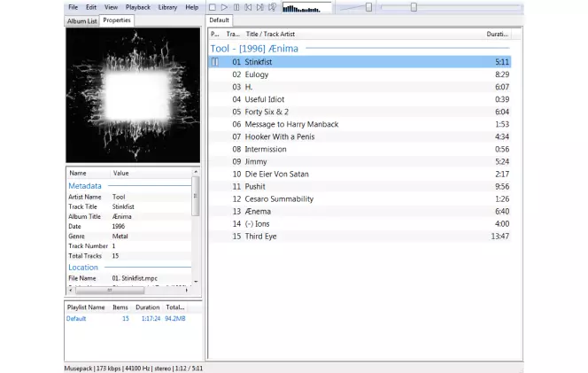Click the Artist Name value Tool
The width and height of the screenshot is (588, 373).
[x=119, y=197]
